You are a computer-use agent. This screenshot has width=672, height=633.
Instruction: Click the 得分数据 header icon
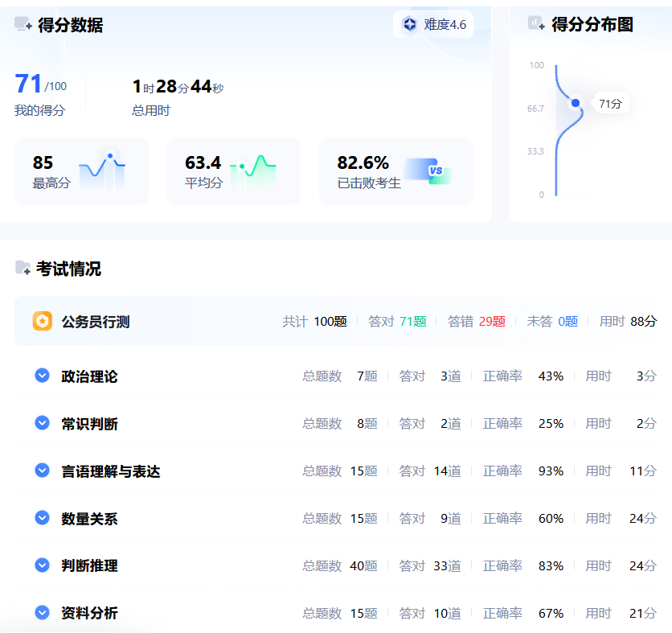pyautogui.click(x=23, y=25)
